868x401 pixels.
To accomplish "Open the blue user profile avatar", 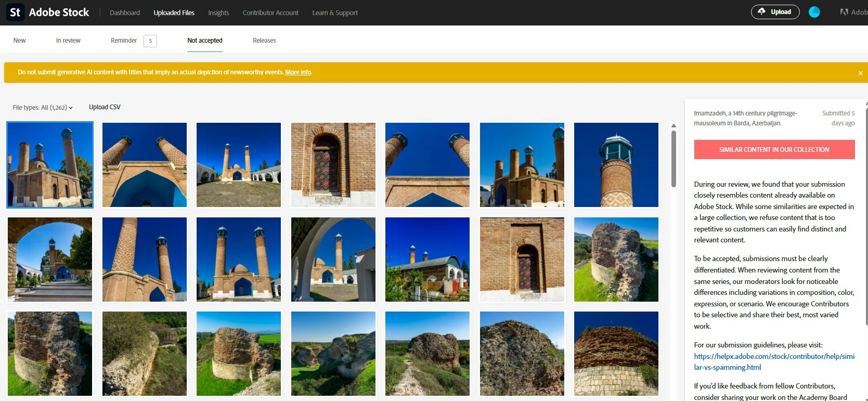I will [814, 12].
